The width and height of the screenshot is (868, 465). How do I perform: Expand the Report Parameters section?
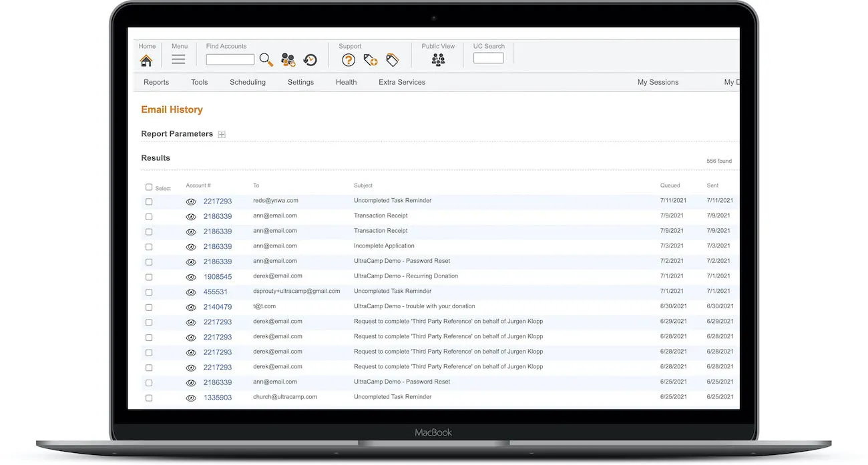pyautogui.click(x=222, y=134)
